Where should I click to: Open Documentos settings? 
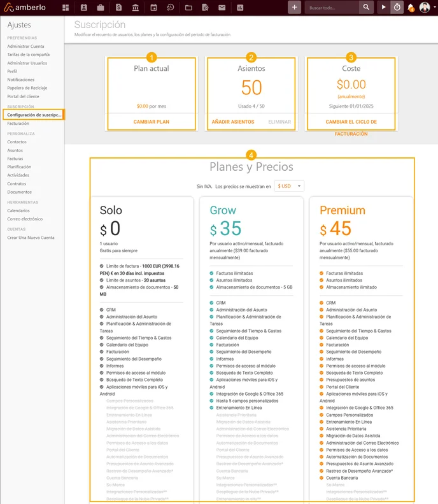(19, 192)
